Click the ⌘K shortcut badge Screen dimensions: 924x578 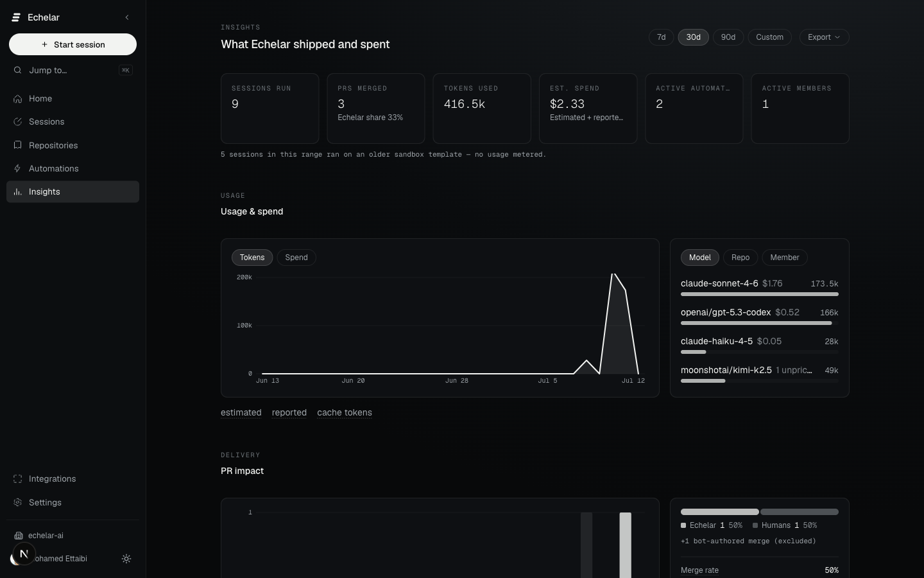pyautogui.click(x=126, y=70)
